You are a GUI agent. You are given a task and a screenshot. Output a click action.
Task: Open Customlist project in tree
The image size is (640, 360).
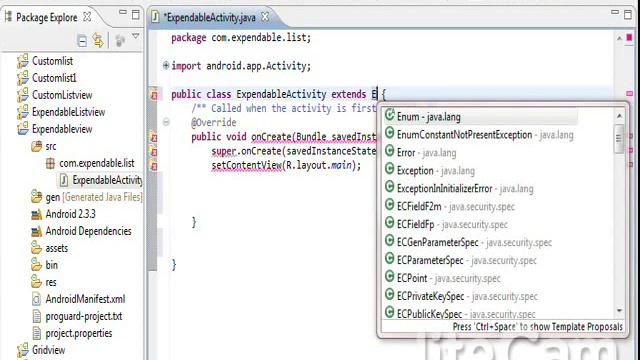(52, 61)
